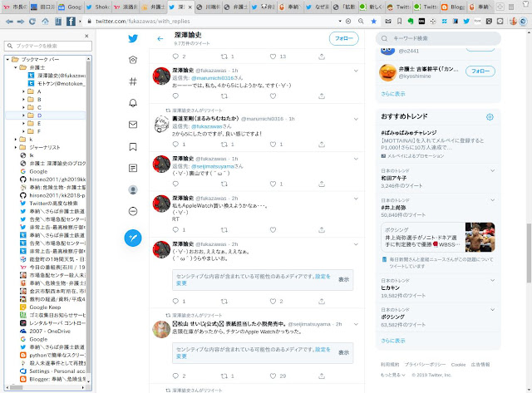Click 表示 on the おおお、ええなぁ tweet media

(343, 279)
